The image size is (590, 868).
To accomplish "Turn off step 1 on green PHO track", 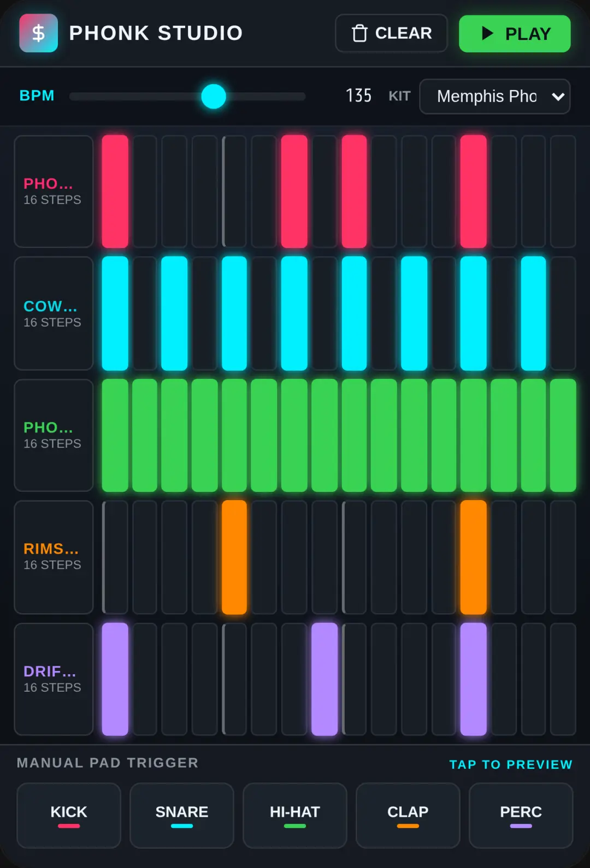I will 115,435.
